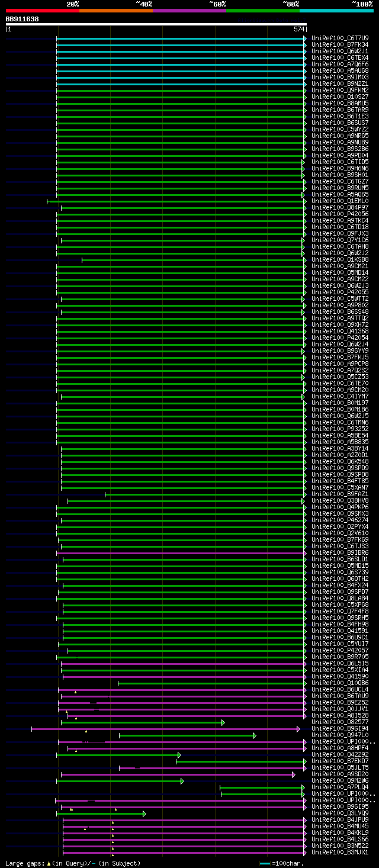379x868 pixels.
Task: Select the UniRef100_Q7Y1C6 label
Action: (340, 240)
